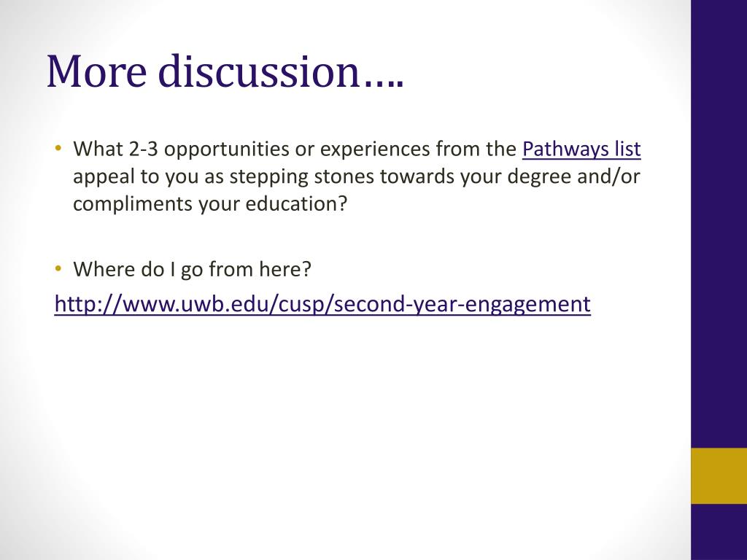The height and width of the screenshot is (560, 747).
Task: Select the 'More discussion….' slide title
Action: (x=225, y=71)
